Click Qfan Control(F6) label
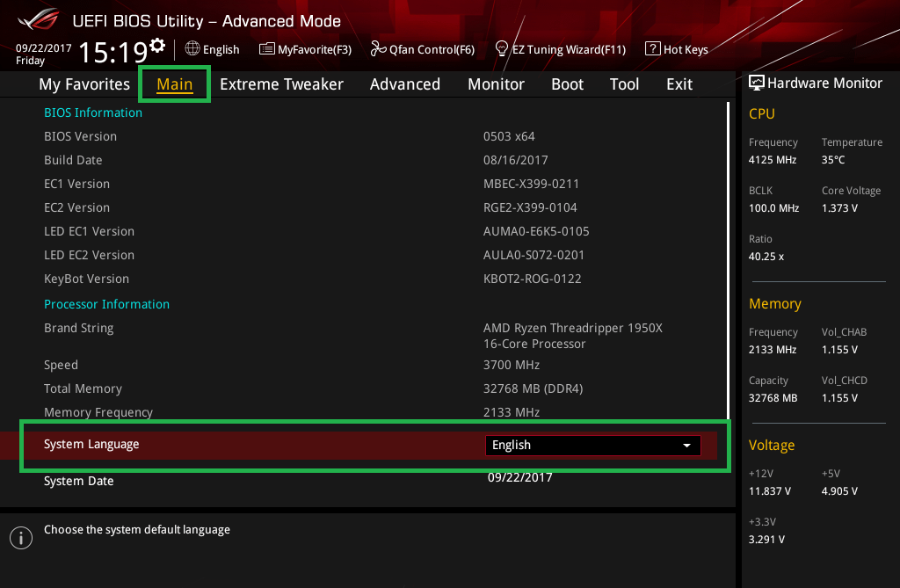Screen dimensions: 900x588 (432, 49)
